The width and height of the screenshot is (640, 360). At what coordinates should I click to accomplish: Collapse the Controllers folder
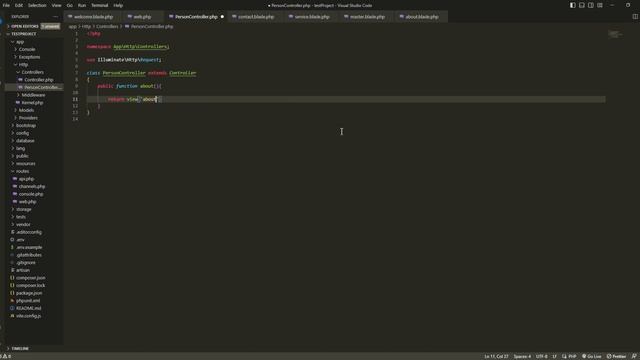(x=33, y=72)
